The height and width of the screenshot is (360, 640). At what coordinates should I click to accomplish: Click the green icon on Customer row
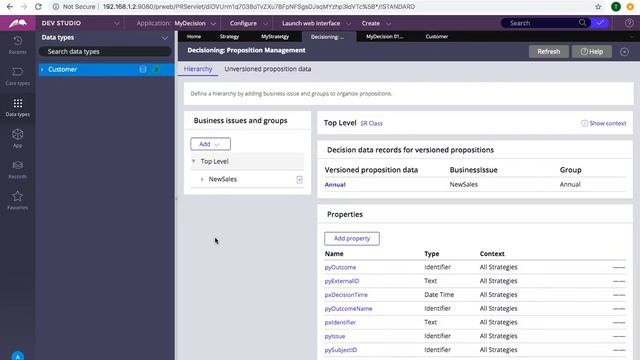pyautogui.click(x=156, y=69)
